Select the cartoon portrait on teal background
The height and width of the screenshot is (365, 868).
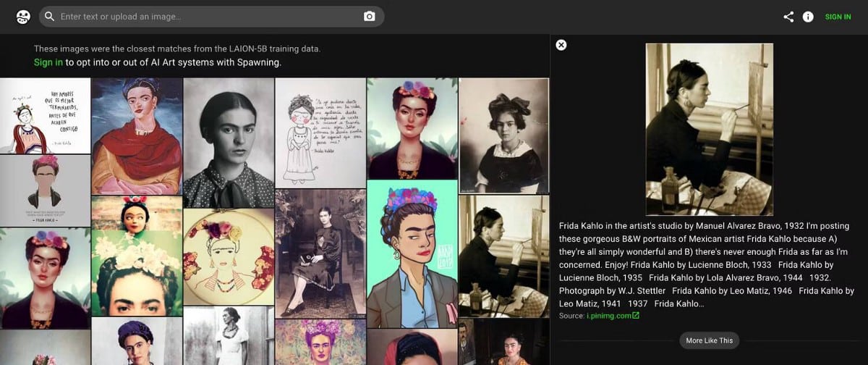coord(412,253)
